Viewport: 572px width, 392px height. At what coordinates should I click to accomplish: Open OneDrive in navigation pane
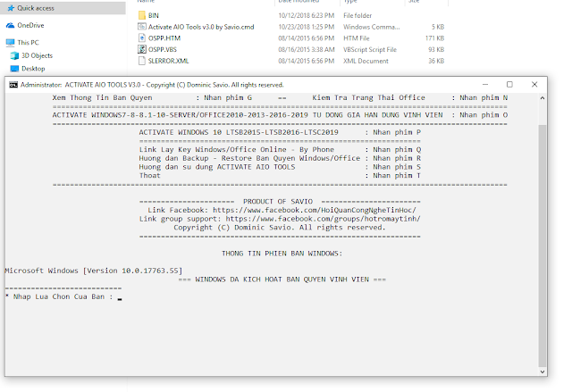30,25
